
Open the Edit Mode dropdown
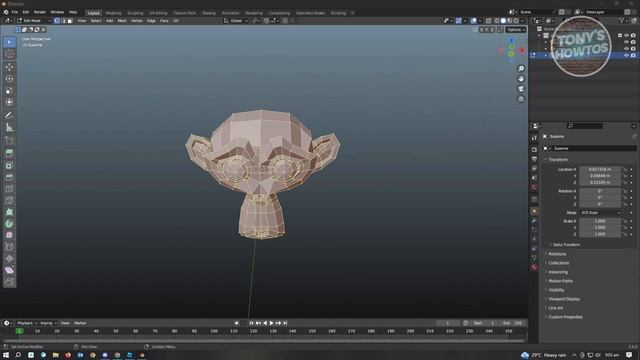[33, 20]
